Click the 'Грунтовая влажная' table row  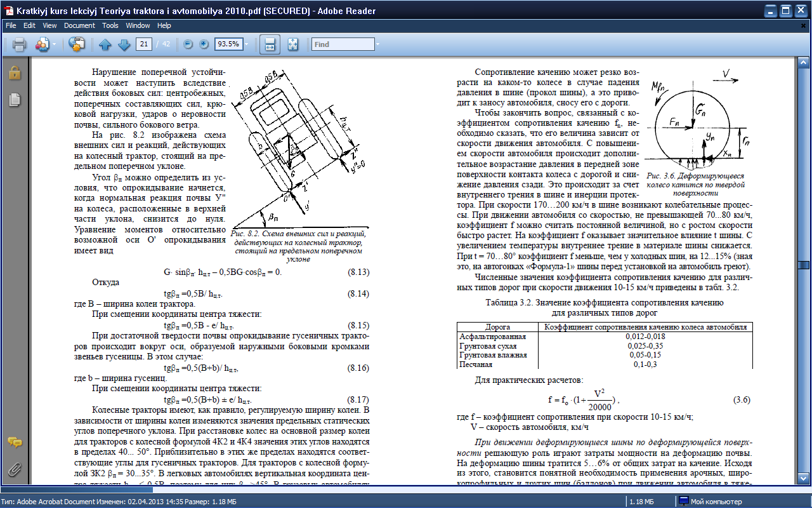pyautogui.click(x=605, y=355)
